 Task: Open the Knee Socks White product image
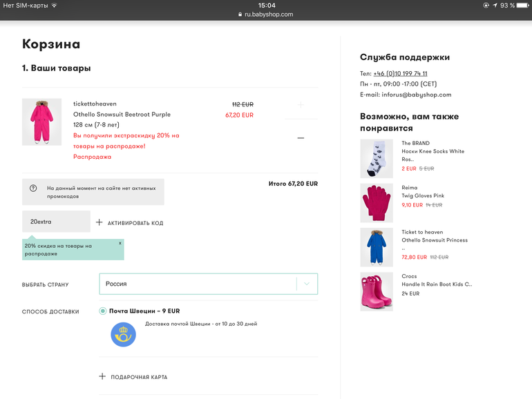coord(377,159)
